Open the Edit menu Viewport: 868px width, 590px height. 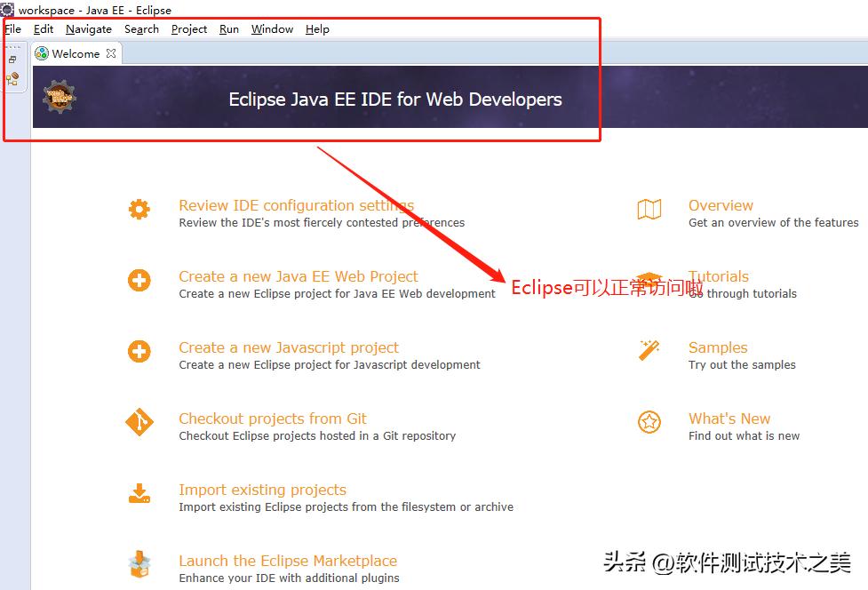pos(44,29)
